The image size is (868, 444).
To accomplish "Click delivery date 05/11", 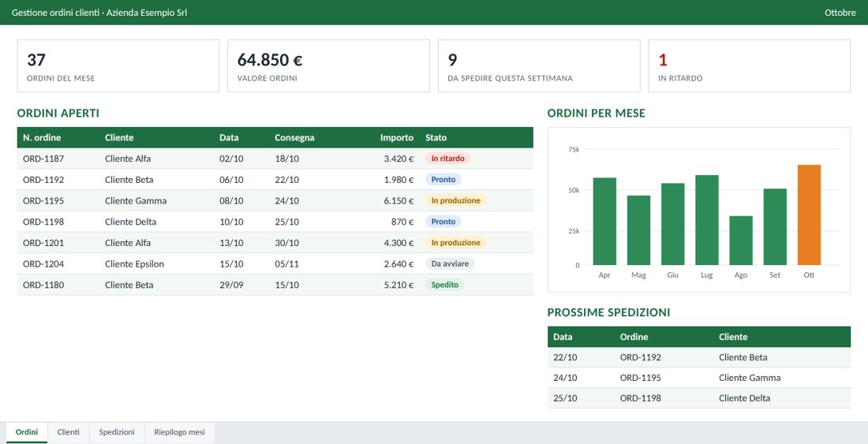I will point(286,263).
